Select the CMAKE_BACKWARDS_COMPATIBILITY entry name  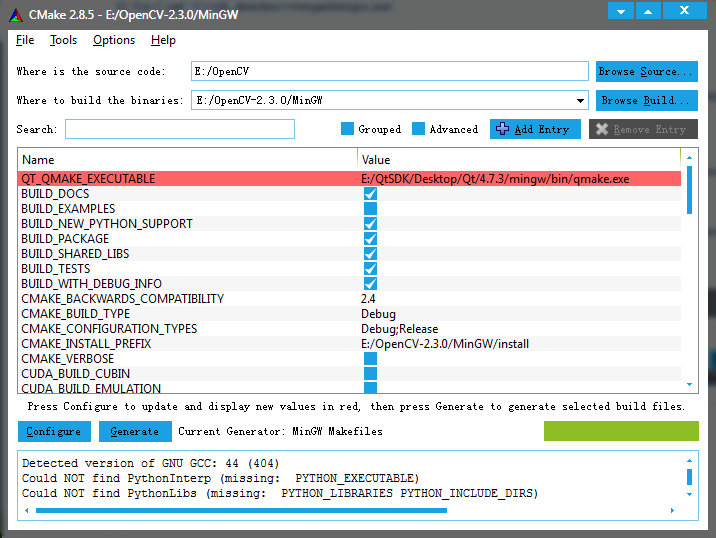point(122,299)
